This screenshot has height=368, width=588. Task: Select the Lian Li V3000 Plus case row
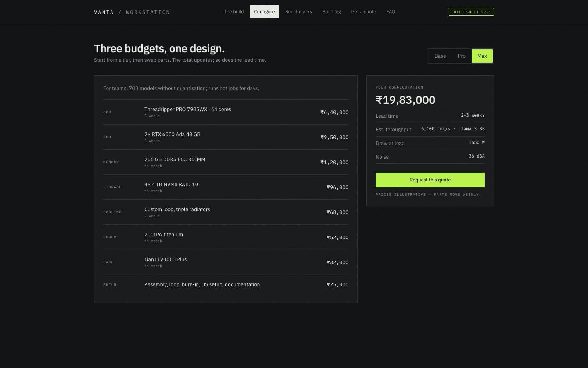(226, 262)
